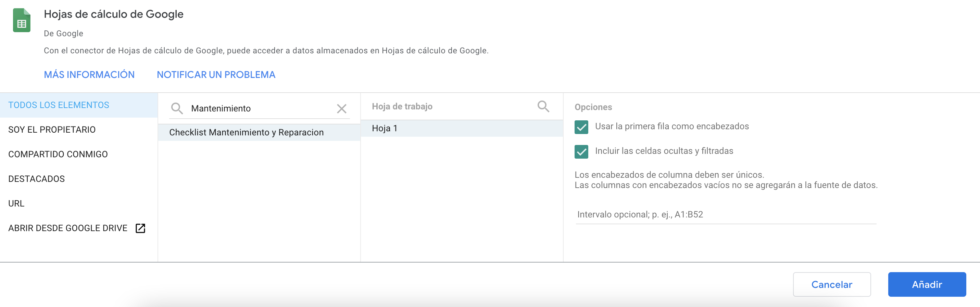The width and height of the screenshot is (980, 307).
Task: Open ABRIR DESDE GOOGLE DRIVE option
Action: pyautogui.click(x=79, y=228)
